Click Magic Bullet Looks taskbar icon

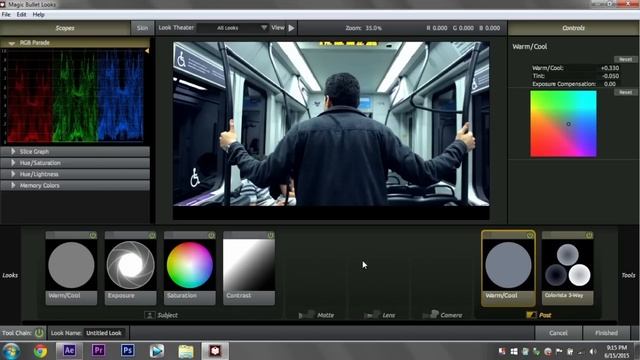[215, 351]
